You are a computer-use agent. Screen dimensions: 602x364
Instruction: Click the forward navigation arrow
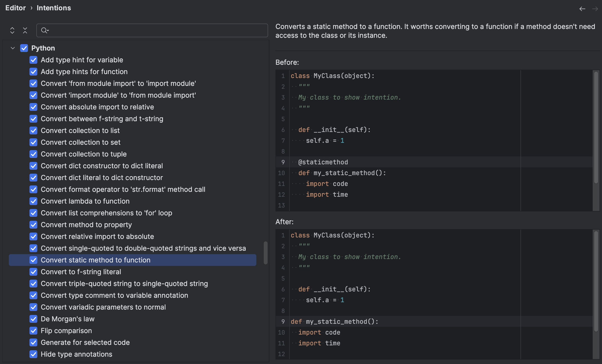coord(595,9)
